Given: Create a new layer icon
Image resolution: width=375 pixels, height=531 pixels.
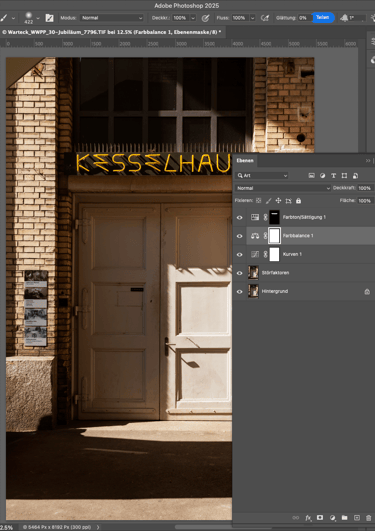Looking at the screenshot, I should (x=357, y=518).
